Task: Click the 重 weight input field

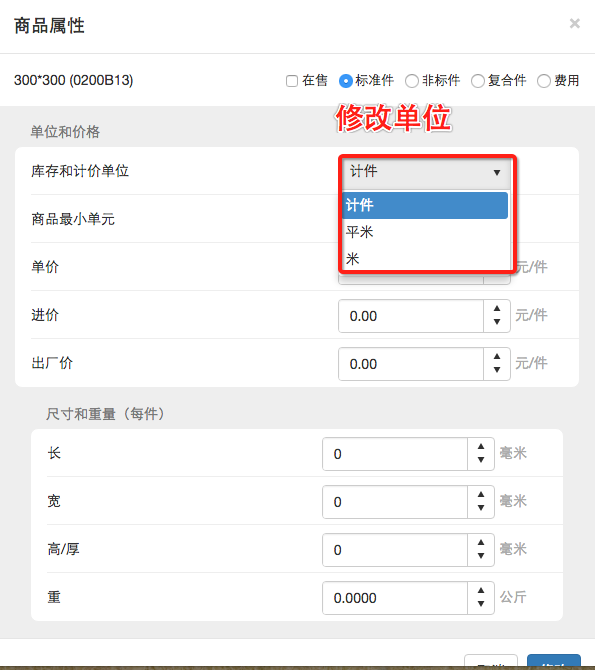Action: pyautogui.click(x=395, y=598)
